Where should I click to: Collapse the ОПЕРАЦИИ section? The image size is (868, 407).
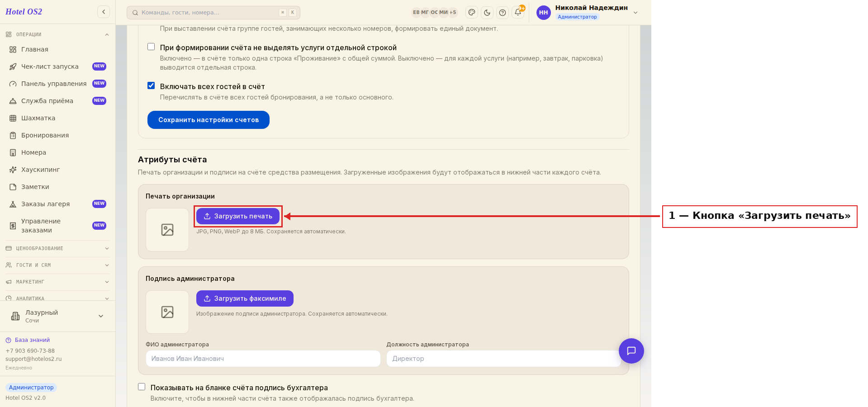click(x=57, y=34)
